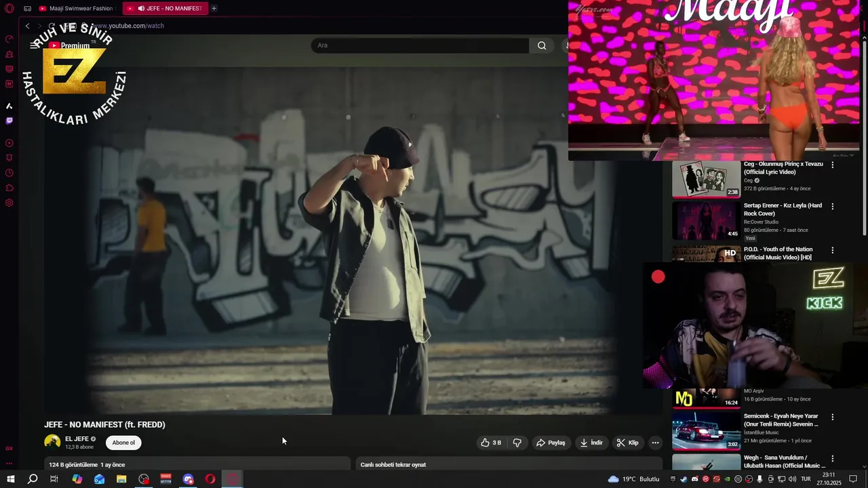This screenshot has height=488, width=868.
Task: Open options menu for Ceg video
Action: [833, 165]
